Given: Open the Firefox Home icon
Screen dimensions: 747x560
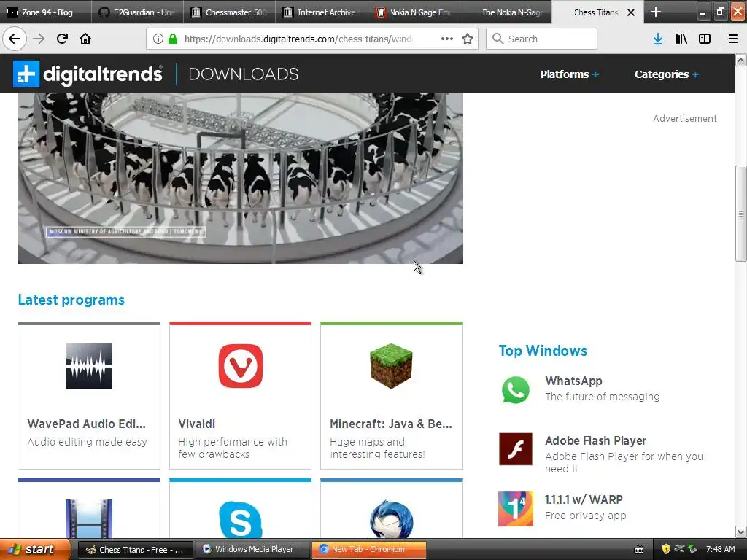Looking at the screenshot, I should [85, 39].
